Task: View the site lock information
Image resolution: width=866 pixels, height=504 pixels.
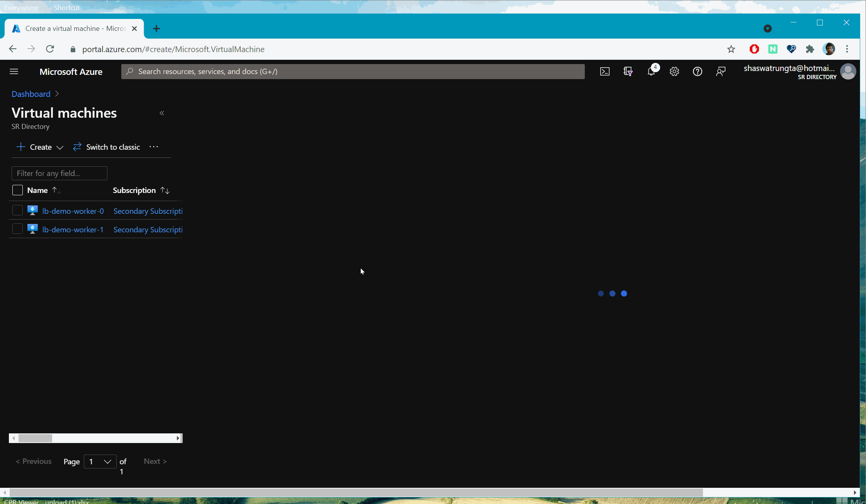Action: [x=73, y=49]
